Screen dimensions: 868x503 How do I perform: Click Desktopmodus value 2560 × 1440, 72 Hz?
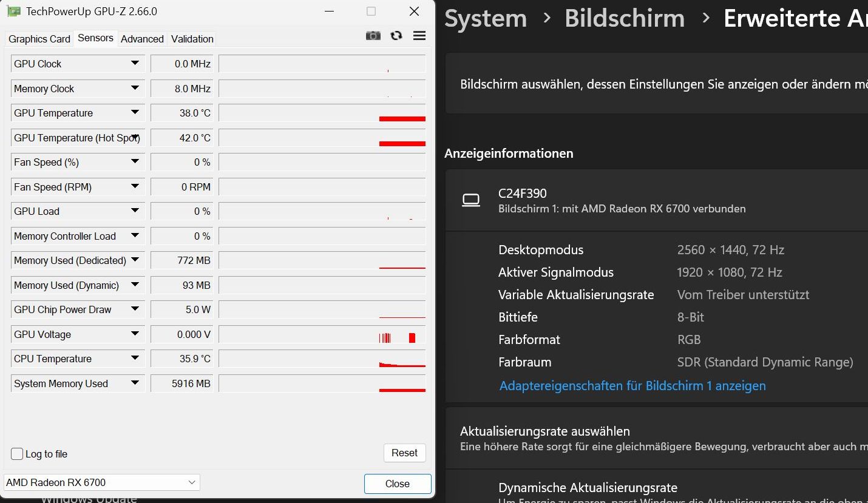[x=731, y=250]
